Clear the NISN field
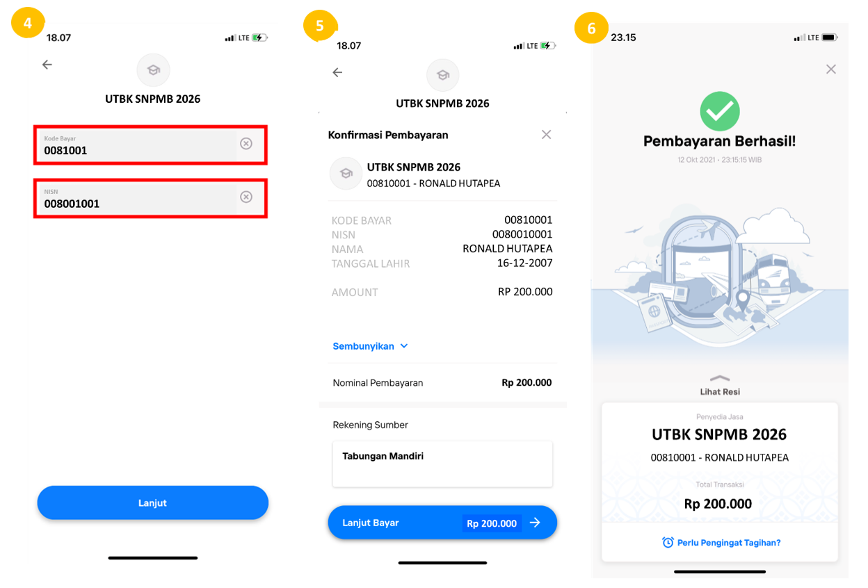Viewport: 868px width, 588px height. click(246, 197)
